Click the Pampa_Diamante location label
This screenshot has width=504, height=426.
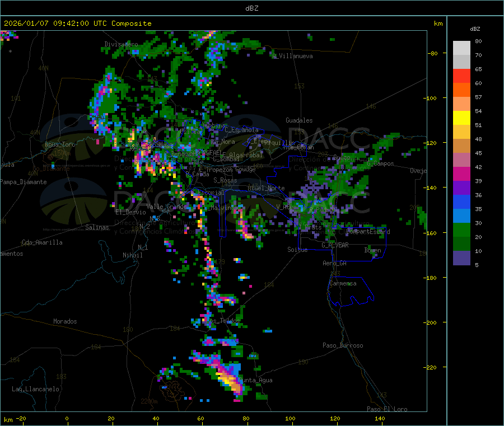click(x=23, y=182)
